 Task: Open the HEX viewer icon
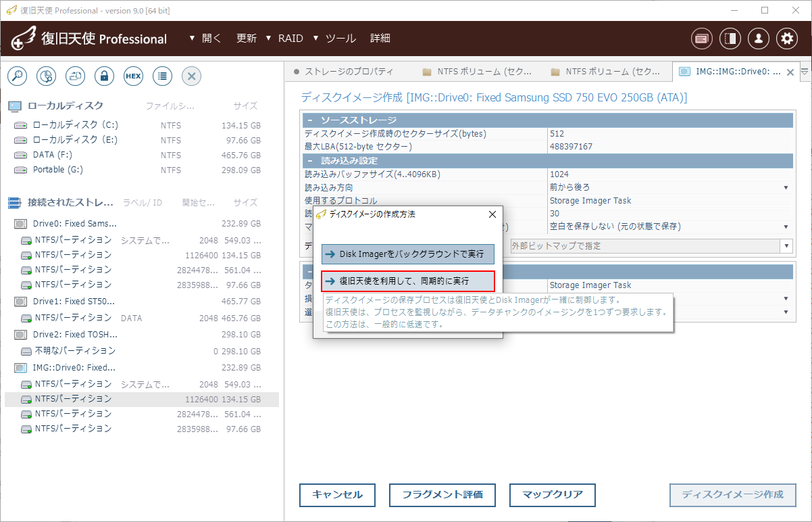[133, 76]
